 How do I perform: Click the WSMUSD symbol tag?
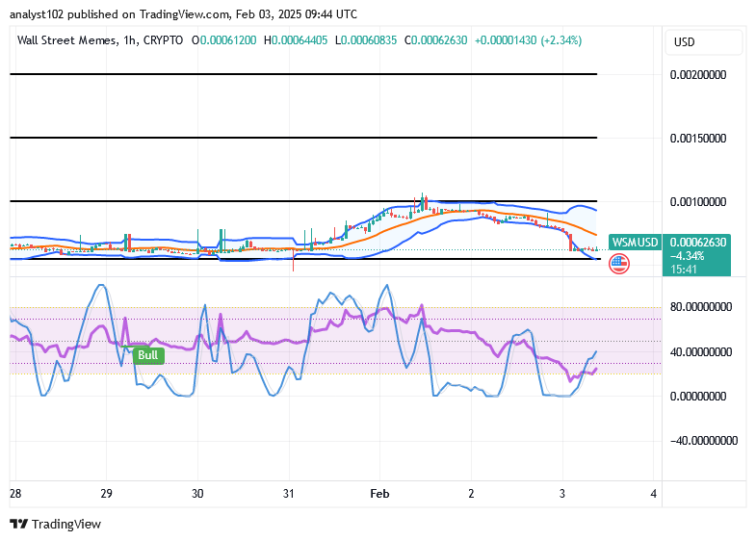(x=635, y=242)
